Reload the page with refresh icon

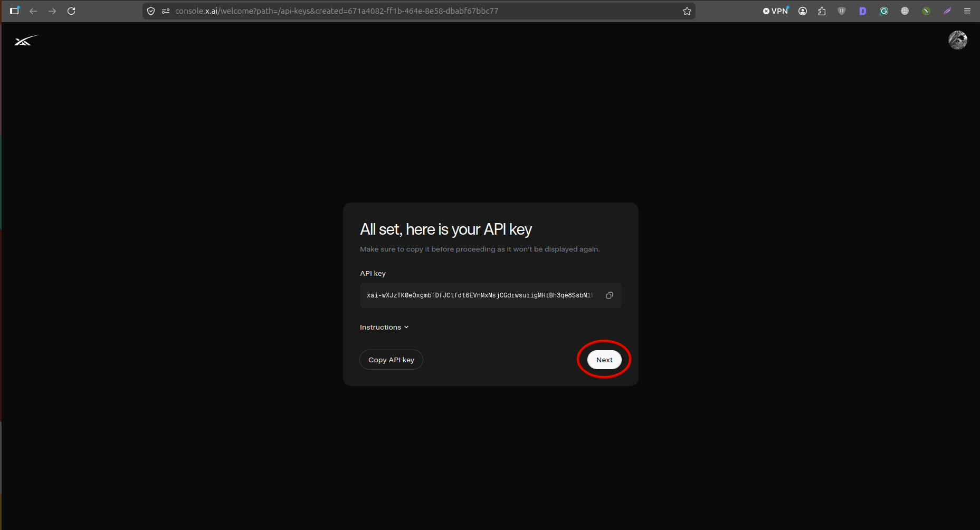coord(71,11)
